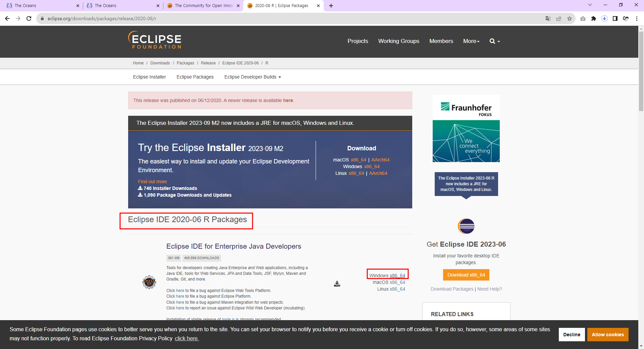Screen dimensions: 644x349
Task: Toggle the browser side panel
Action: tap(615, 18)
